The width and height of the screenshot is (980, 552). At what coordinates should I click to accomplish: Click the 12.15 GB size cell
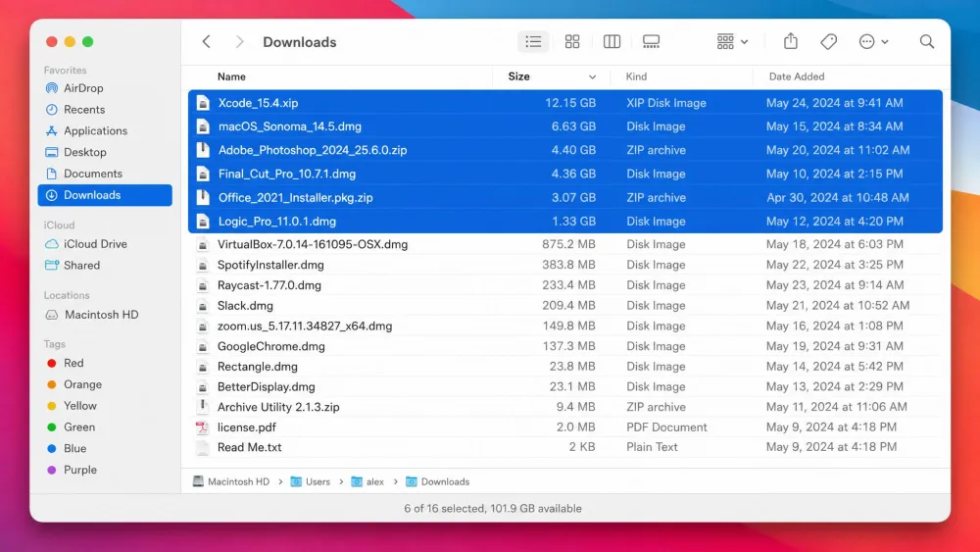(x=570, y=103)
